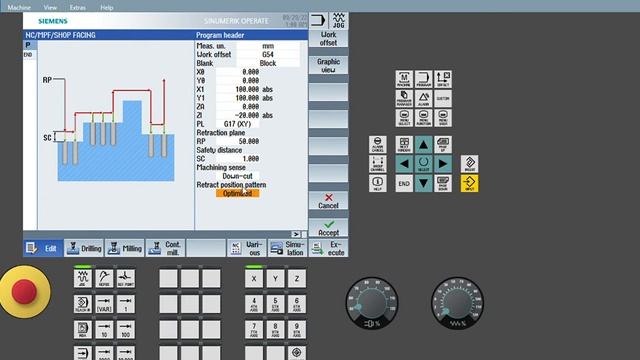Image resolution: width=640 pixels, height=360 pixels.
Task: Open Retract position pattern Optimized selector
Action: [238, 193]
